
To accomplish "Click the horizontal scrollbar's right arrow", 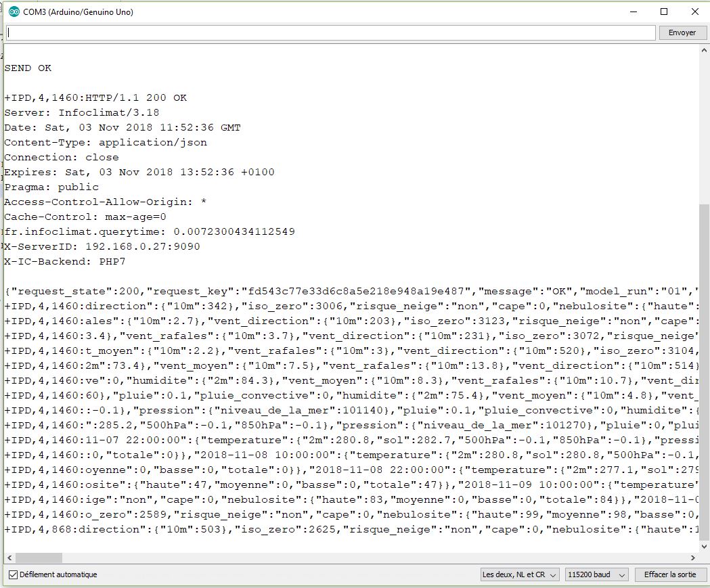I will click(x=692, y=559).
